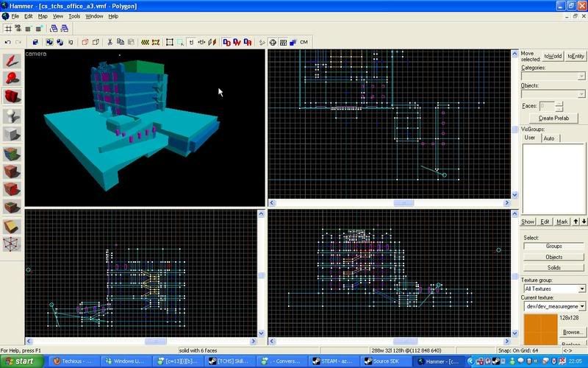Open the File menu
This screenshot has width=588, height=368.
coord(15,16)
